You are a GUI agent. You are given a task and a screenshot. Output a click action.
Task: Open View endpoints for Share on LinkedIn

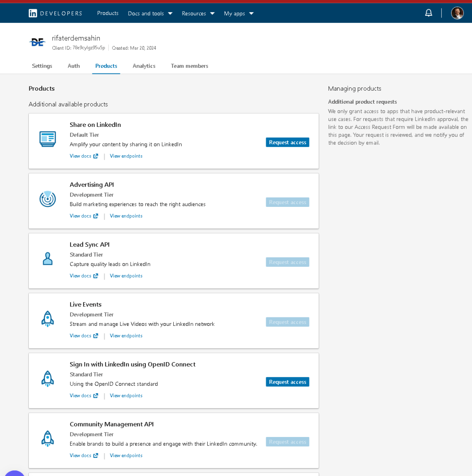(126, 156)
